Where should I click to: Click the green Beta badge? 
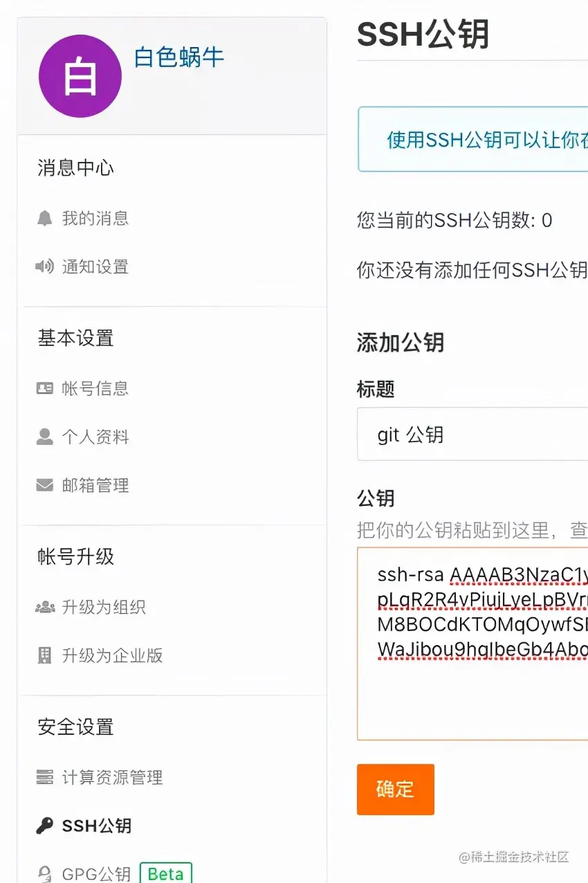click(x=166, y=873)
